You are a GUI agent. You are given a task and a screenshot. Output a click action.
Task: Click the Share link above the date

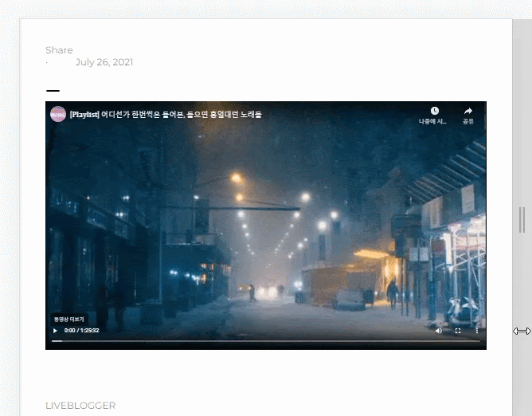[59, 50]
